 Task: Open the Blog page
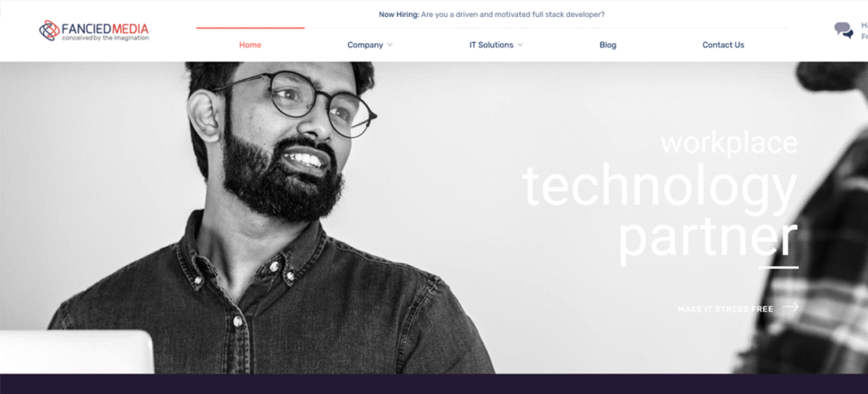608,45
